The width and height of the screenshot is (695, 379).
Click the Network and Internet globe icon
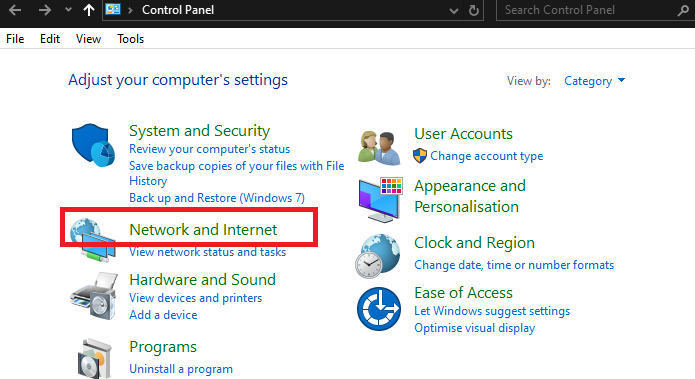(x=93, y=238)
